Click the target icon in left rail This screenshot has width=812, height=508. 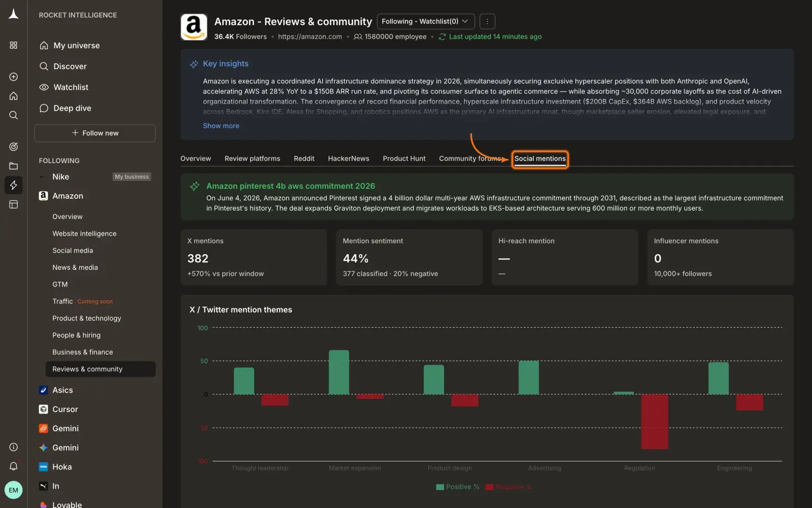pos(14,147)
